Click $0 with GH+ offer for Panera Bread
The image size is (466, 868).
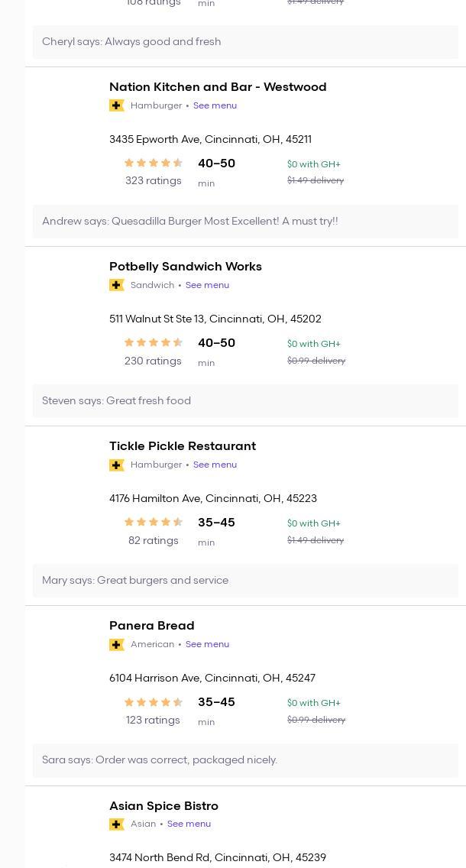pyautogui.click(x=314, y=703)
